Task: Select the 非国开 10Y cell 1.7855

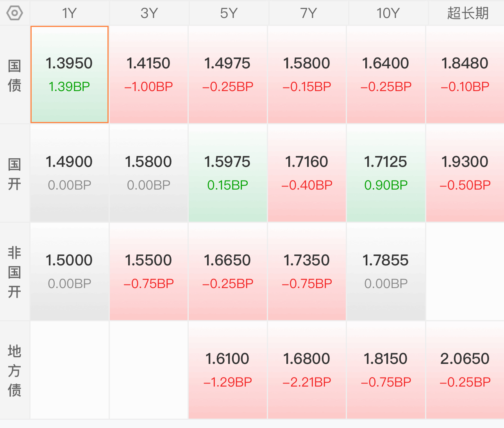Action: (x=386, y=272)
